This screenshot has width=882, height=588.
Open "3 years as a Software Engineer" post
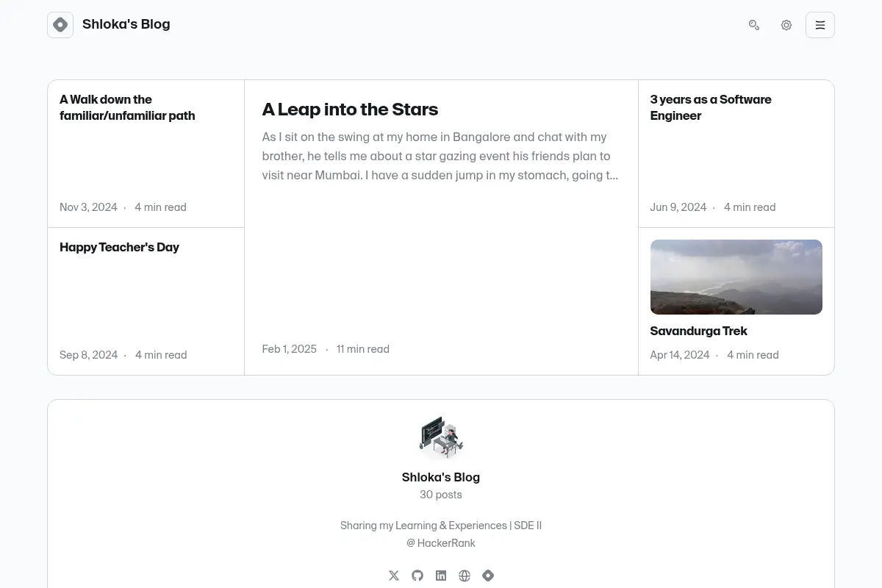(711, 107)
